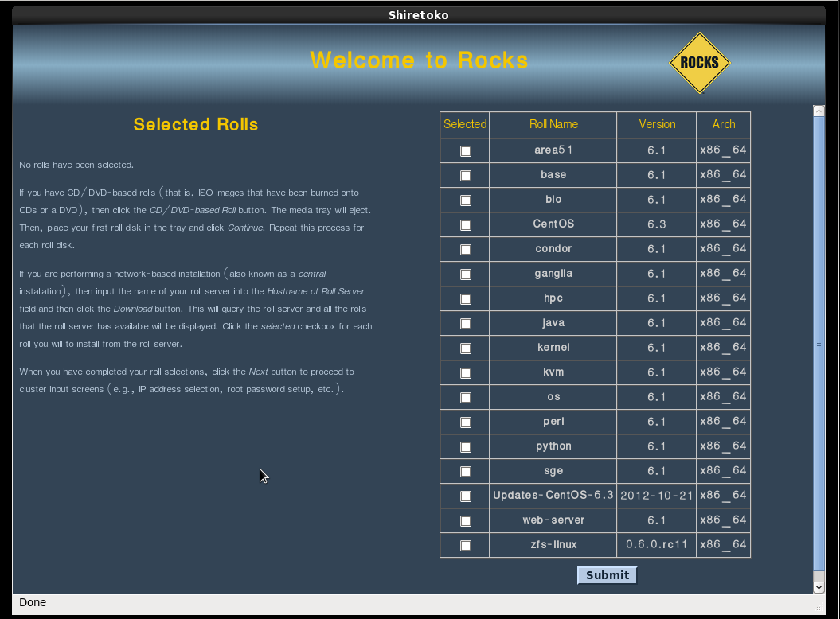Click the zfs-linux roll name cell

(553, 544)
